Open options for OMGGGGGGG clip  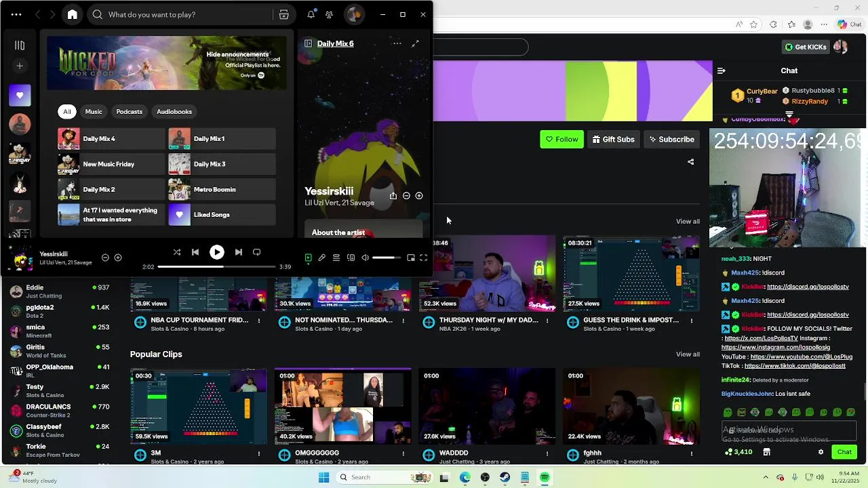click(403, 453)
